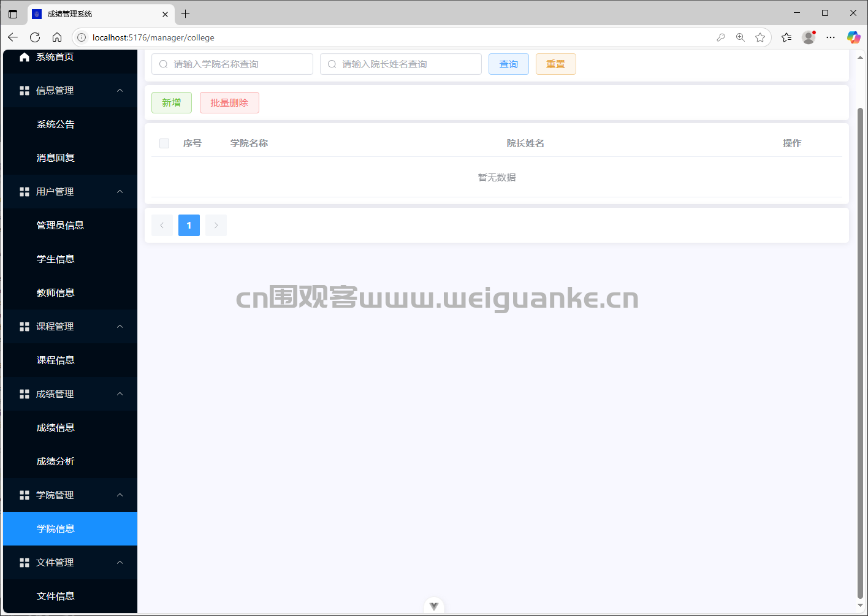Click the 课程管理 grid icon
Image resolution: width=868 pixels, height=616 pixels.
tap(25, 327)
